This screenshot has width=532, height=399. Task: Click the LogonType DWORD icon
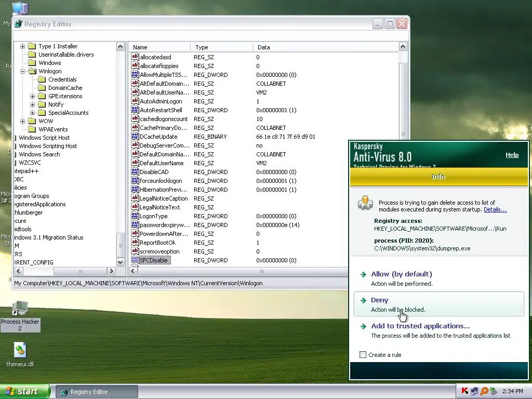pos(135,216)
